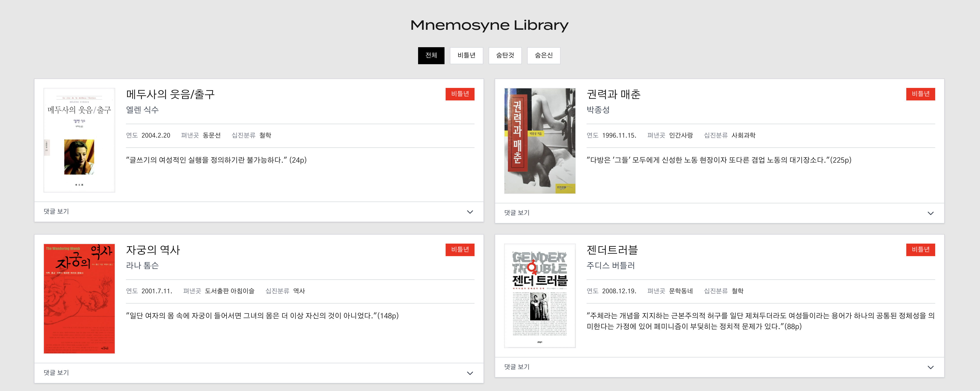Open the red 자궁의 역사 cover image
This screenshot has width=980, height=391.
click(x=79, y=299)
